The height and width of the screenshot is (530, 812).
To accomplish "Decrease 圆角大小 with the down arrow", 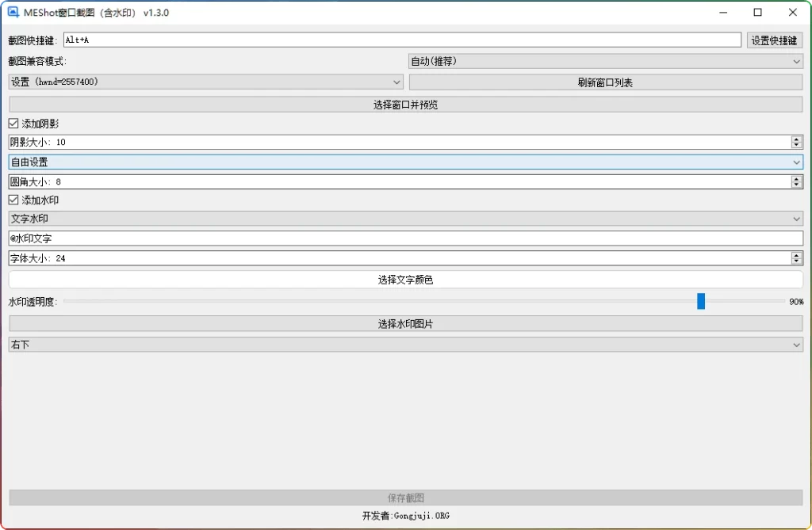I will click(x=797, y=185).
